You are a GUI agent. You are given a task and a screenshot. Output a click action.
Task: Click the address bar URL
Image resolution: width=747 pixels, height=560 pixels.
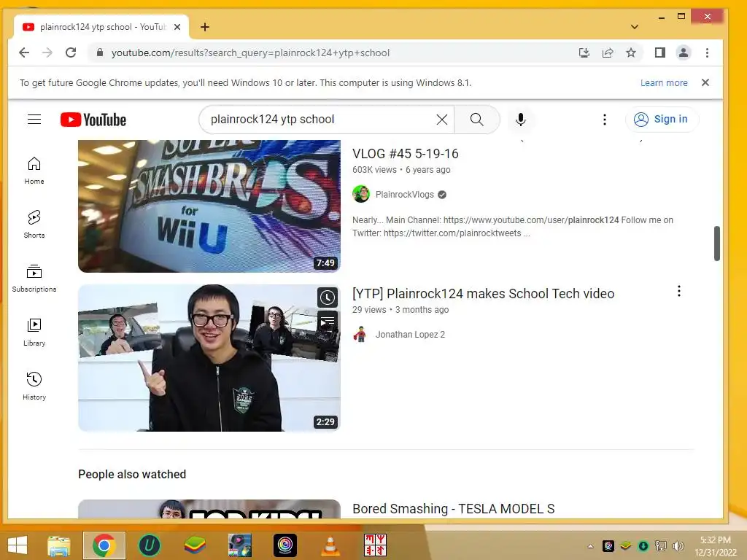[x=251, y=52]
